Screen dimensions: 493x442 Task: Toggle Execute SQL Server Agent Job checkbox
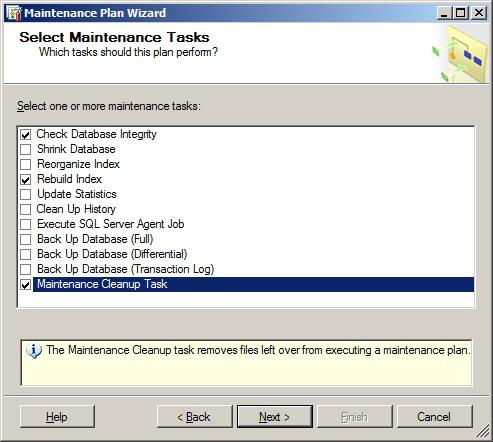coord(26,224)
